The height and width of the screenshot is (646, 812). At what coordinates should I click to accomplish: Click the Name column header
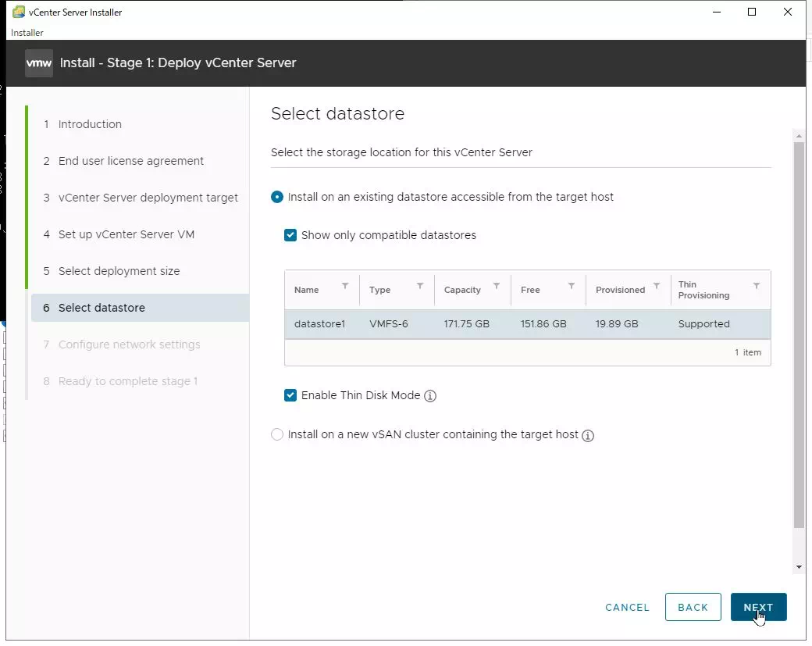(307, 290)
